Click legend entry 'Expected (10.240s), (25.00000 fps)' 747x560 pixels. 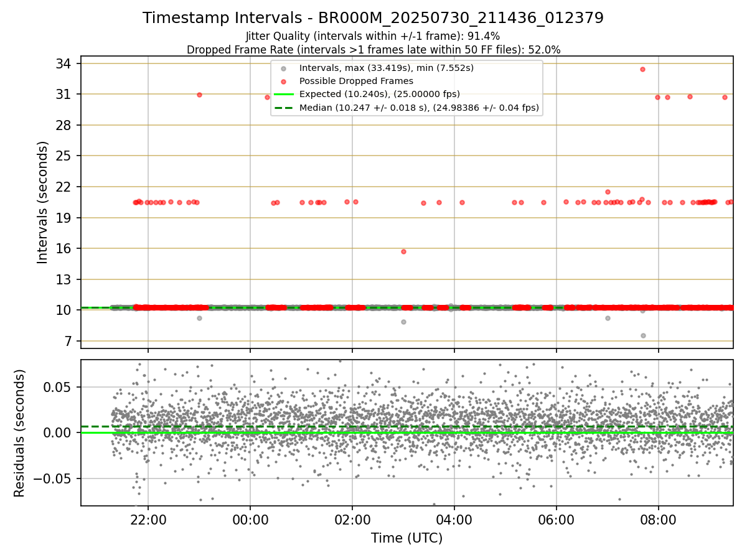pyautogui.click(x=379, y=94)
